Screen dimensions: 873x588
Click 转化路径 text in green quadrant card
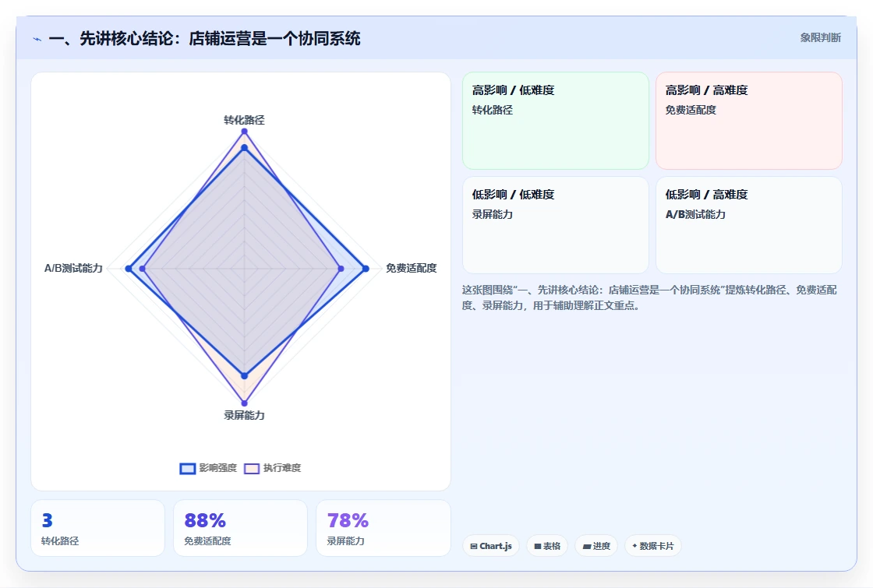[x=492, y=110]
